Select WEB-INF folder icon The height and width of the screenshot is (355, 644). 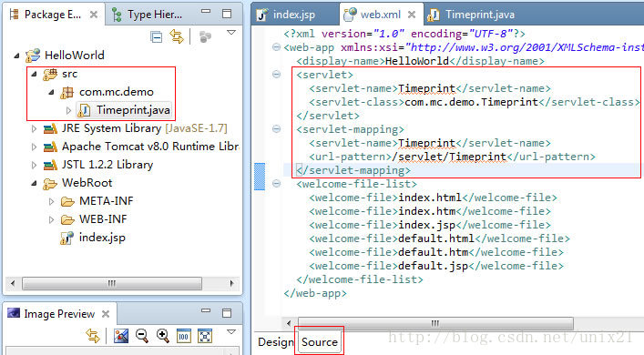[x=67, y=220]
